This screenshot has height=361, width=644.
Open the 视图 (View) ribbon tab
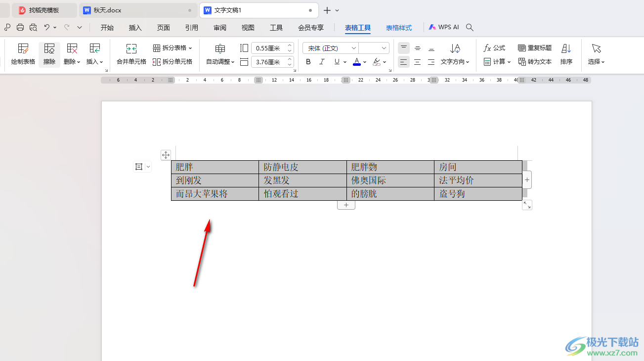[248, 28]
